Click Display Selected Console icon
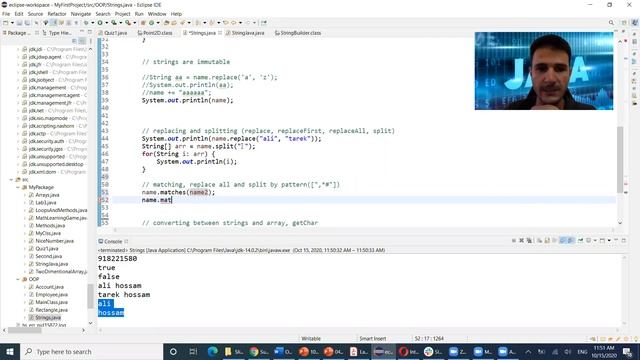 589,241
